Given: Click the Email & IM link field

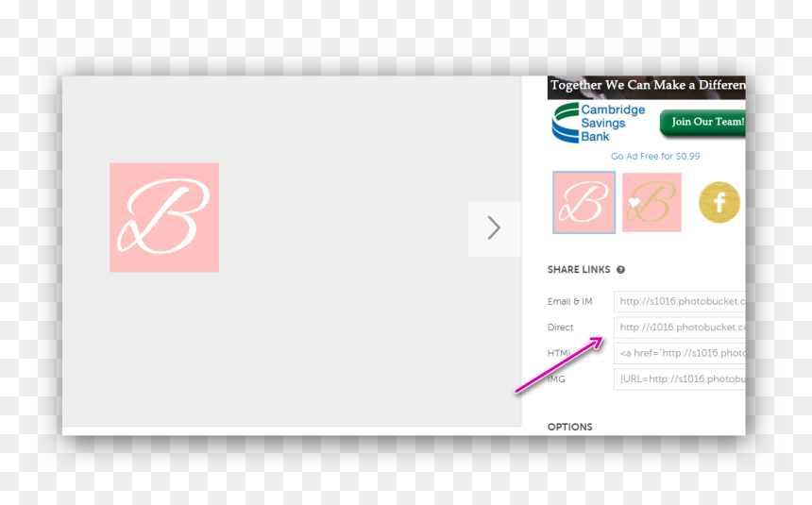Looking at the screenshot, I should (680, 301).
